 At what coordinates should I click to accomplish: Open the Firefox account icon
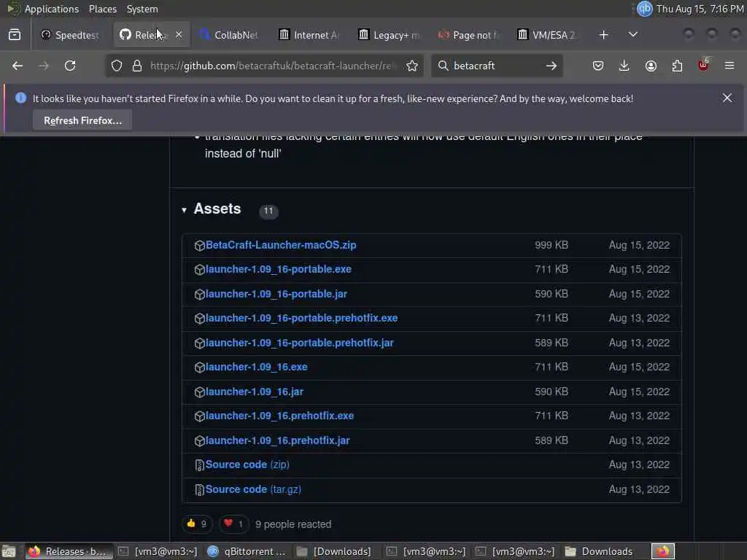[651, 66]
